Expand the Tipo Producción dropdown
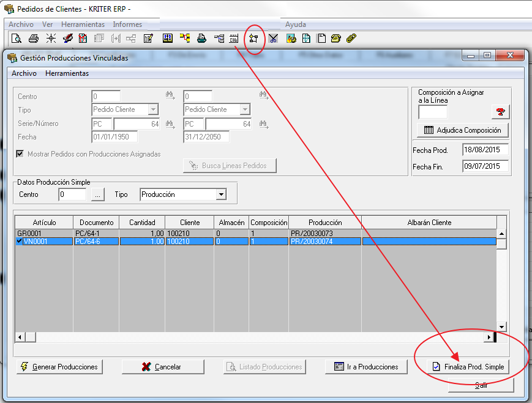 pos(221,194)
